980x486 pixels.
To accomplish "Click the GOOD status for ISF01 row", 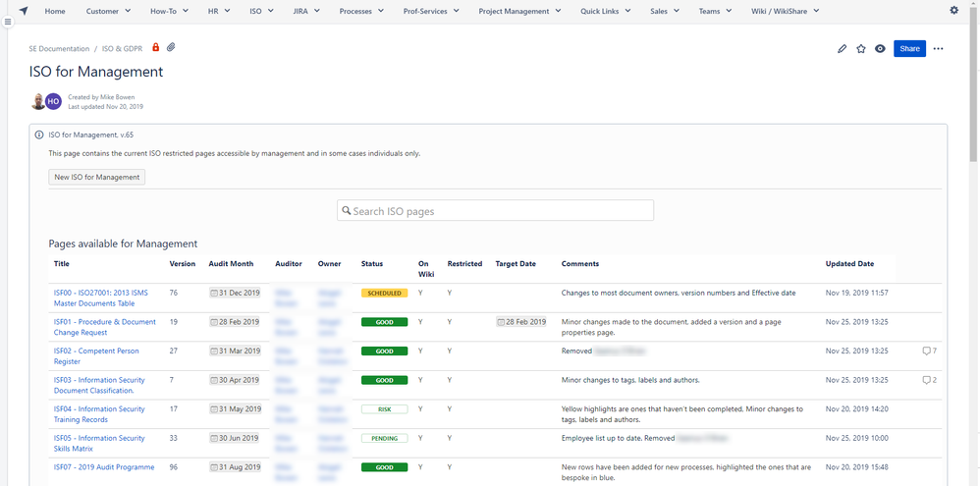I will pyautogui.click(x=384, y=322).
